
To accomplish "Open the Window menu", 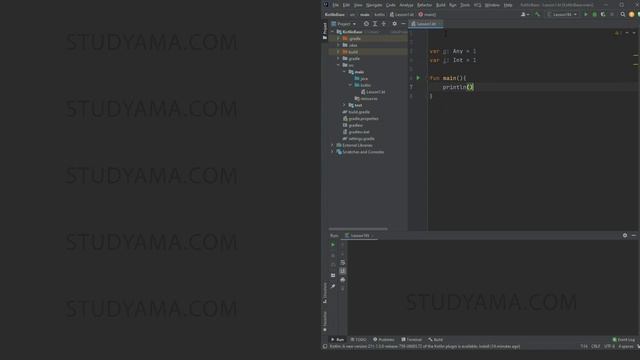I will [x=492, y=5].
